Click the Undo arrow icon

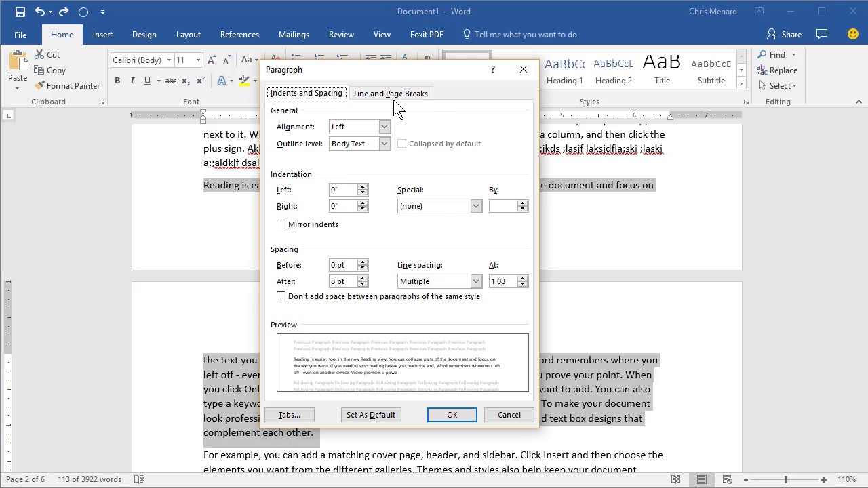[x=40, y=12]
